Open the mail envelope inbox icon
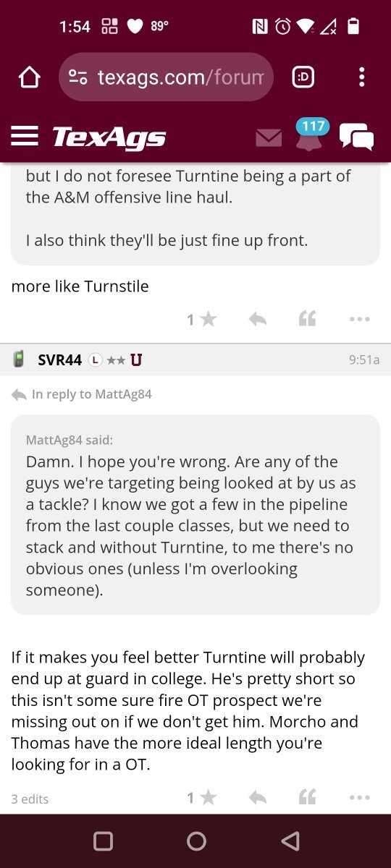Viewport: 391px width, 868px height. 269,137
